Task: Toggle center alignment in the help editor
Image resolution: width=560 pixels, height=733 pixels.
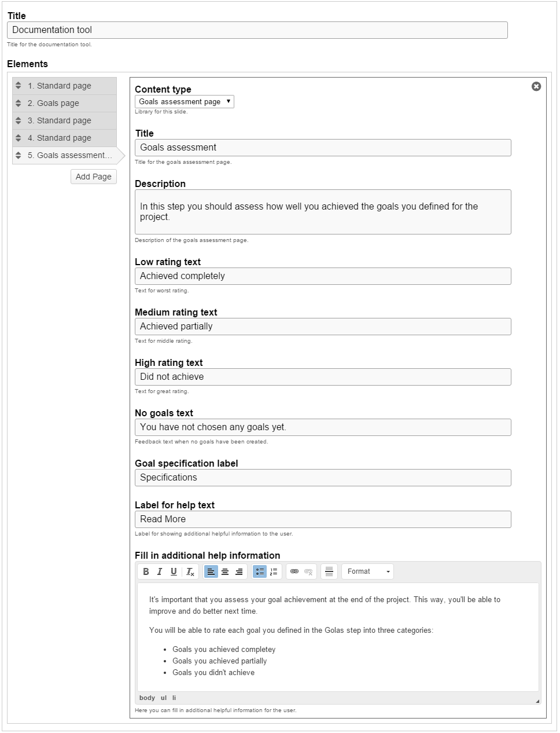Action: [225, 571]
